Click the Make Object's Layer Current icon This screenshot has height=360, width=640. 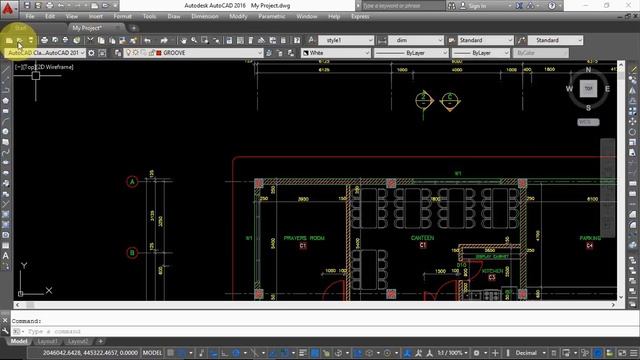[x=269, y=53]
